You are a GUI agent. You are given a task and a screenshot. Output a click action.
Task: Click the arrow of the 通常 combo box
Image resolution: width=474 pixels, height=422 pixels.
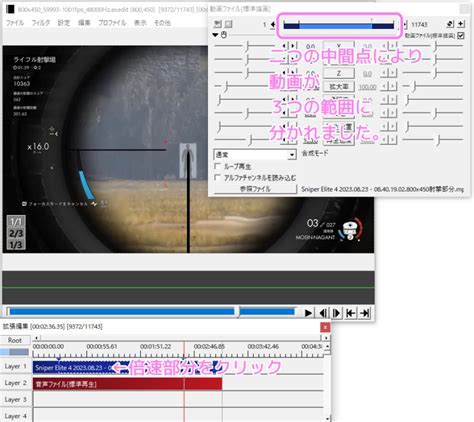point(292,155)
